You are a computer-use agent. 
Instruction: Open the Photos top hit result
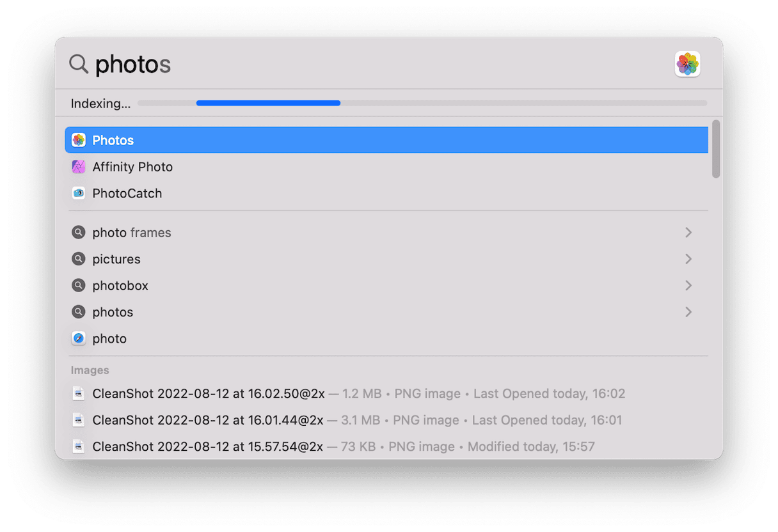tap(386, 140)
